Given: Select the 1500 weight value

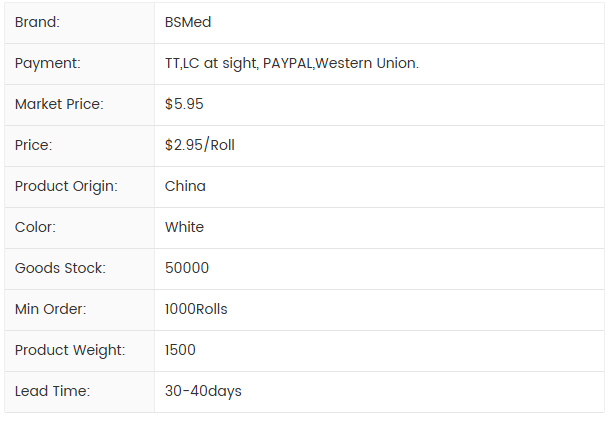Looking at the screenshot, I should click(180, 350).
